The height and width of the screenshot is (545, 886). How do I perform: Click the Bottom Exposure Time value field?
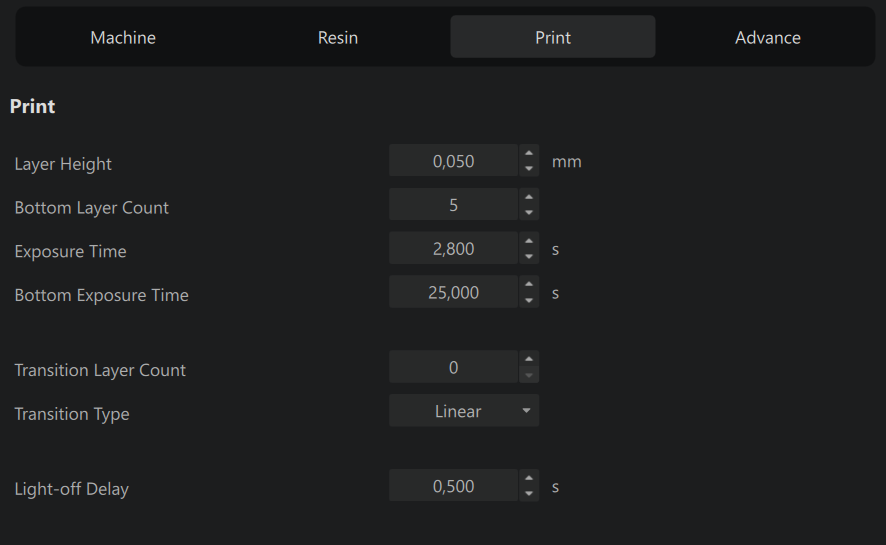pos(454,293)
